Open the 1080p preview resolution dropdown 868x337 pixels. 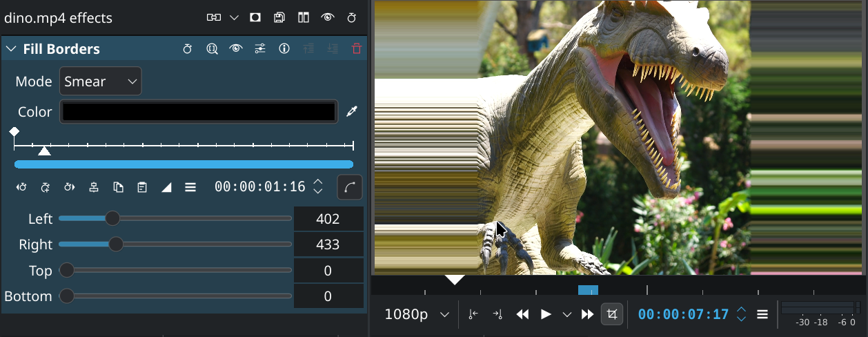tap(416, 314)
